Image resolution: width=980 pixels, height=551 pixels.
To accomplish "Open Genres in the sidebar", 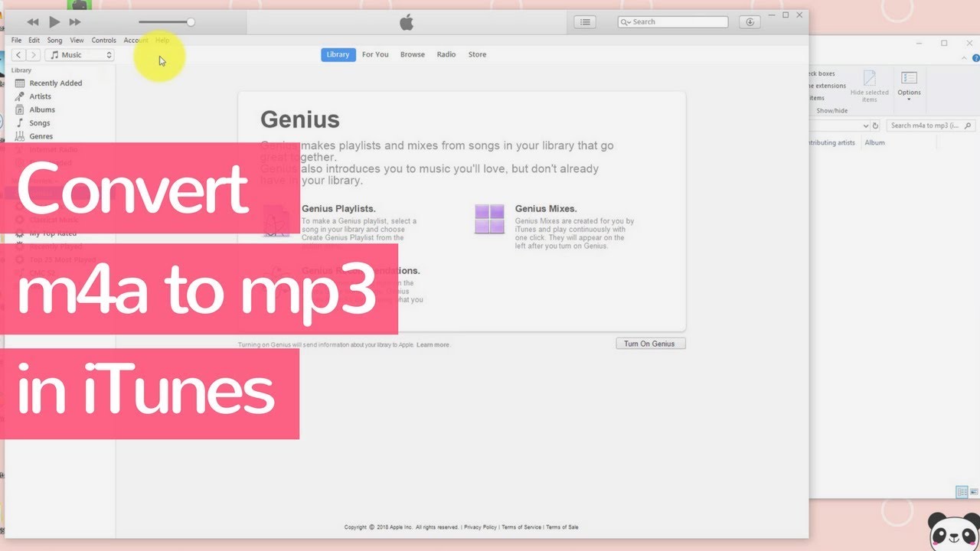I will click(x=41, y=136).
